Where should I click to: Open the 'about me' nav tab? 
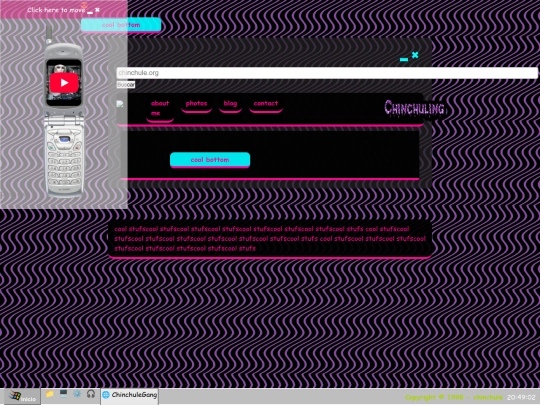click(x=160, y=109)
